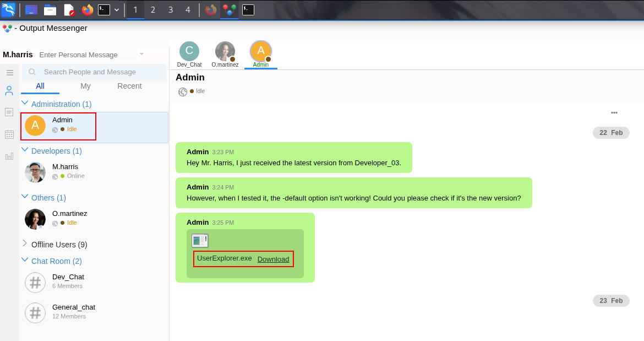Click the Admin 3:23 PM message bubble
Viewport: 644px width, 341px height.
[294, 158]
